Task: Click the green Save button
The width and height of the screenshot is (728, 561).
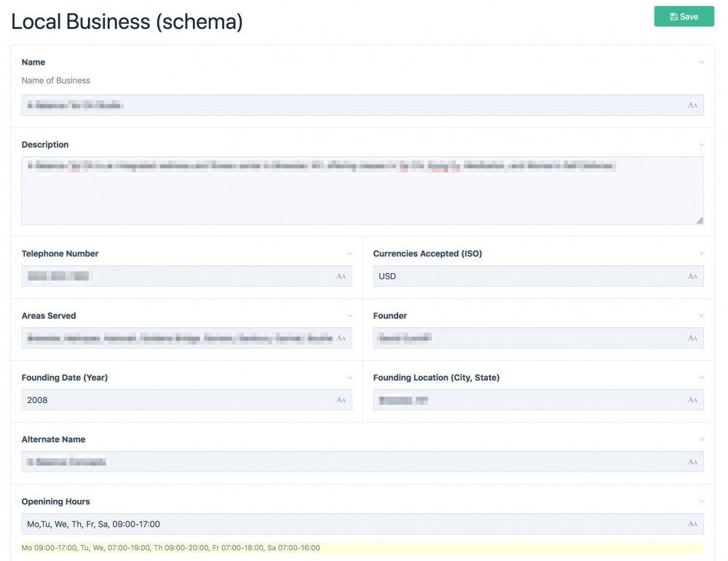Action: click(x=683, y=16)
